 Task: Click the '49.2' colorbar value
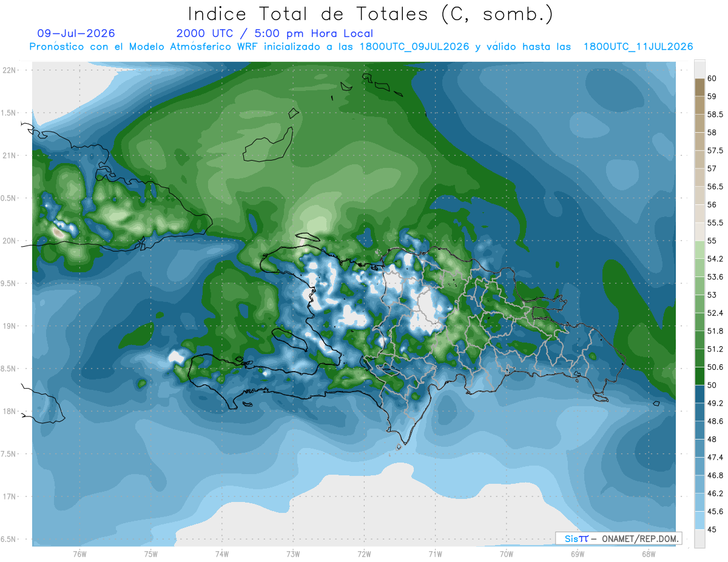pos(715,403)
